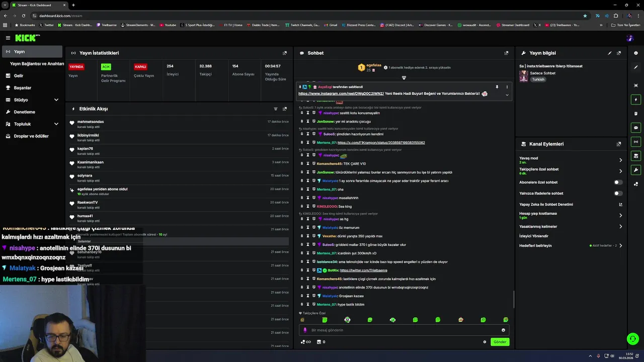Toggle Abonelere özel sohbet switch
The height and width of the screenshot is (362, 644).
click(x=618, y=183)
